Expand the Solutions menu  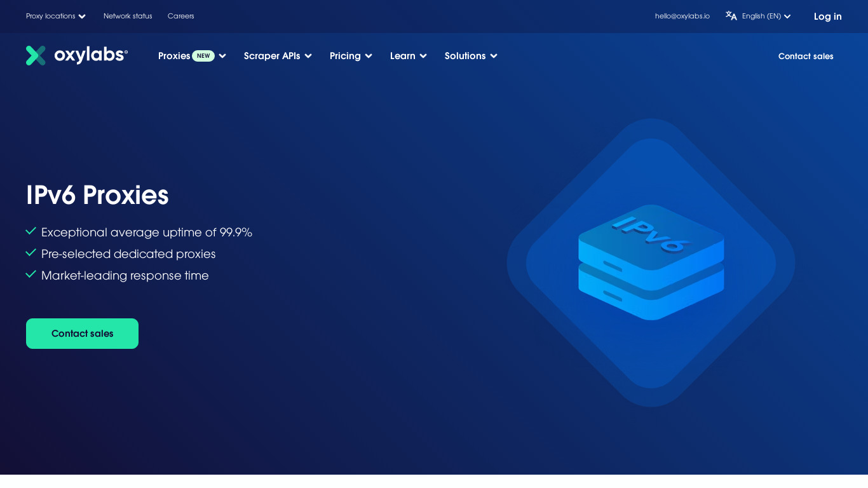tap(471, 56)
